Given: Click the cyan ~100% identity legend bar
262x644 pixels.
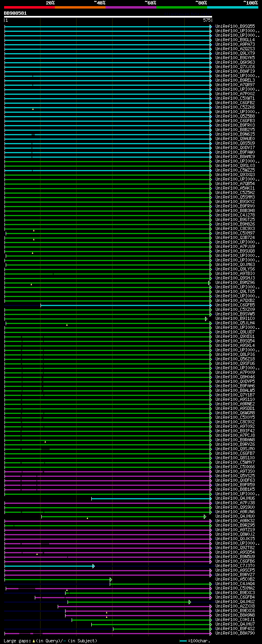Looking at the screenshot, I should [233, 7].
